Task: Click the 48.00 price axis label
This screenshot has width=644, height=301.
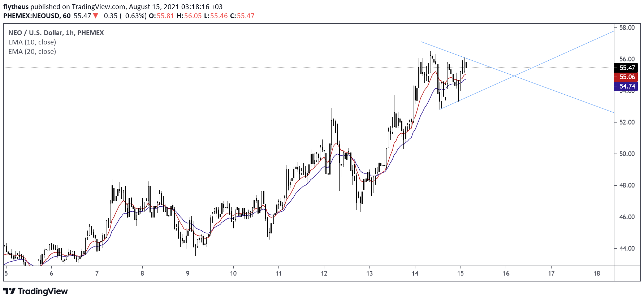Action: pyautogui.click(x=627, y=185)
